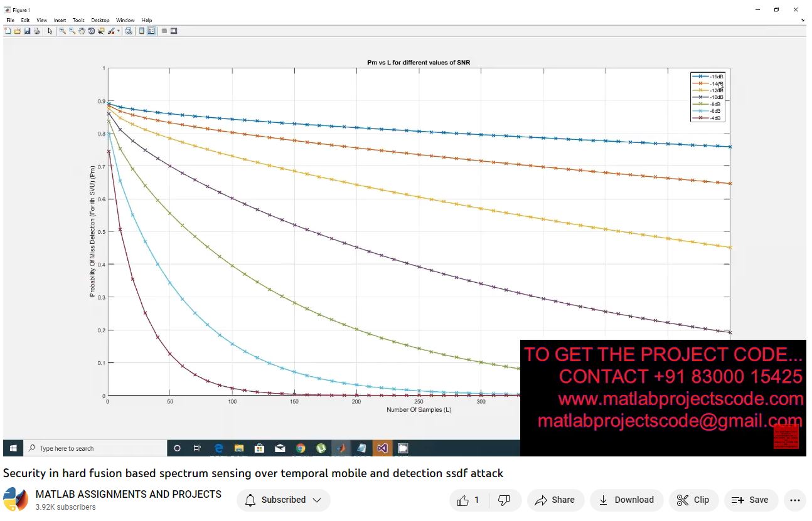Click the taskbar search box
812x521 pixels.
pos(95,448)
